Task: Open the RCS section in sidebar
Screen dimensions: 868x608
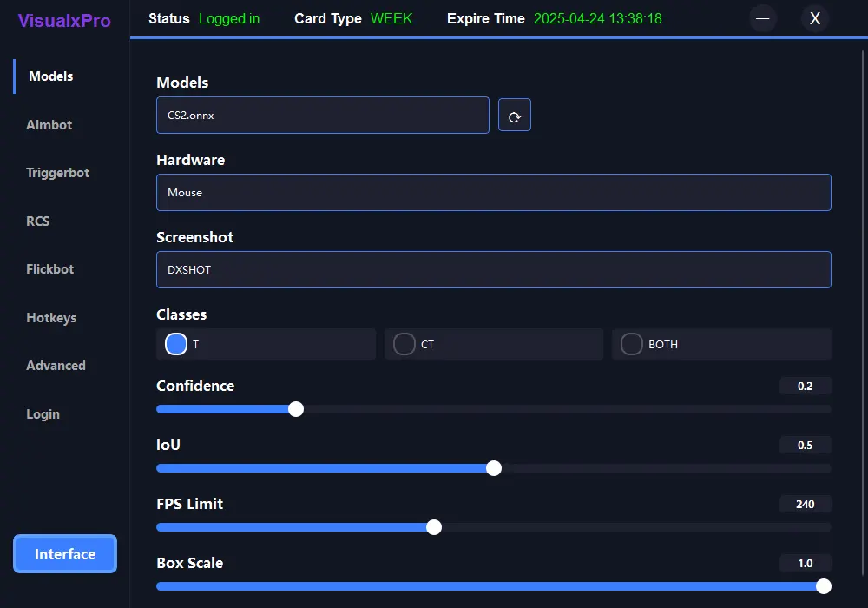Action: [38, 221]
